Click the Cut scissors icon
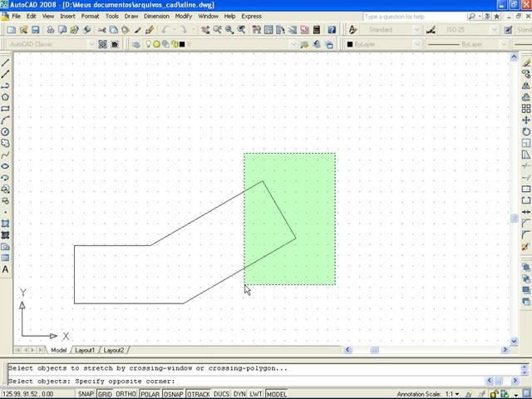 click(x=101, y=30)
